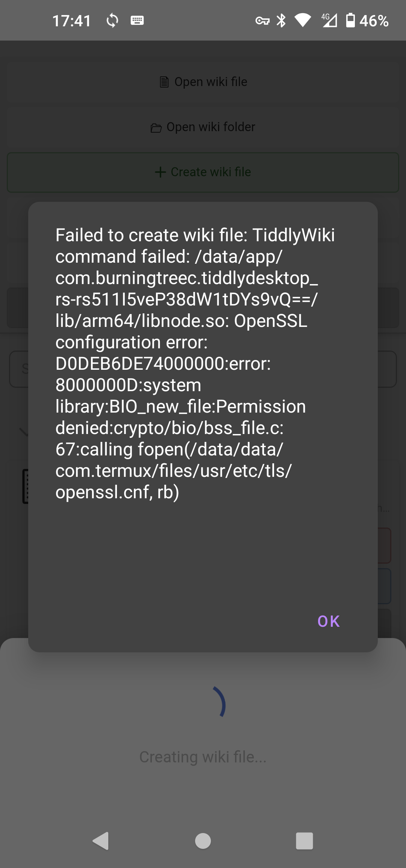406x868 pixels.
Task: Tap the Create wiki file label
Action: [211, 172]
